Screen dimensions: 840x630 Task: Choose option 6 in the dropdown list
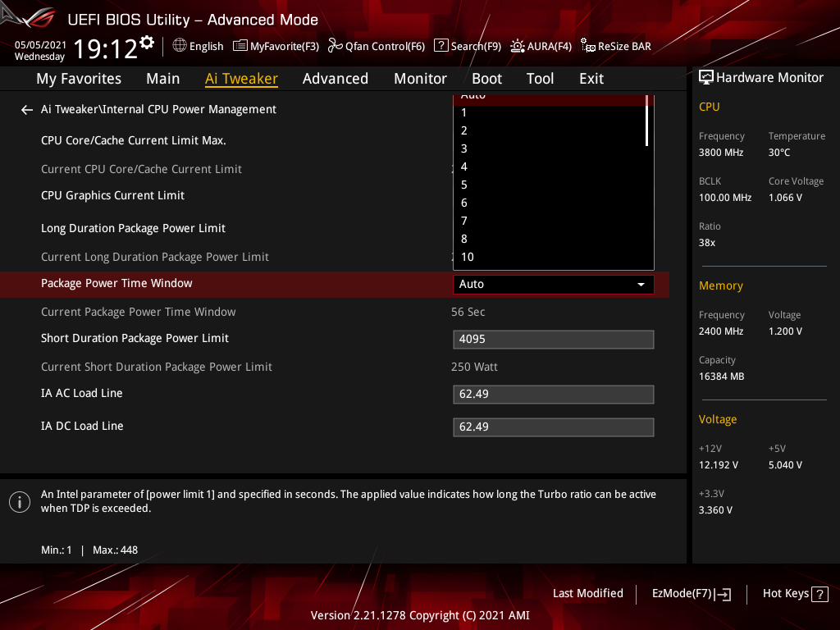coord(550,203)
